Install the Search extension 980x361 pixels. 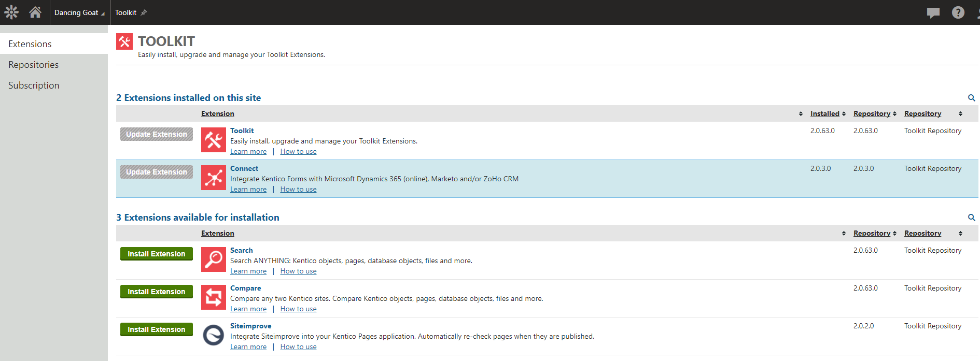157,254
